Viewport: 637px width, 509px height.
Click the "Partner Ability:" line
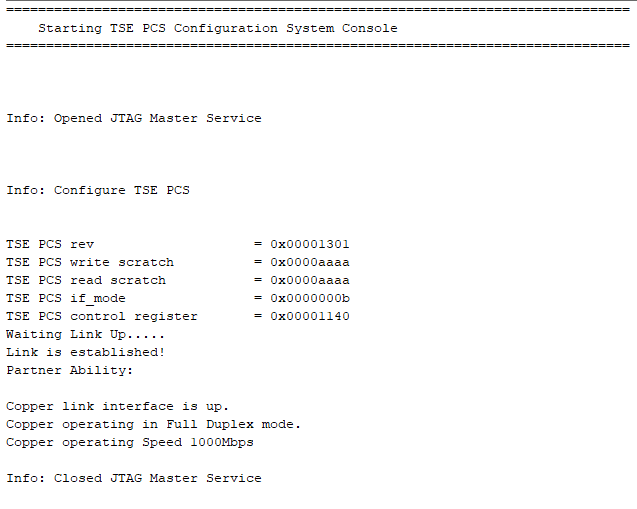(70, 370)
